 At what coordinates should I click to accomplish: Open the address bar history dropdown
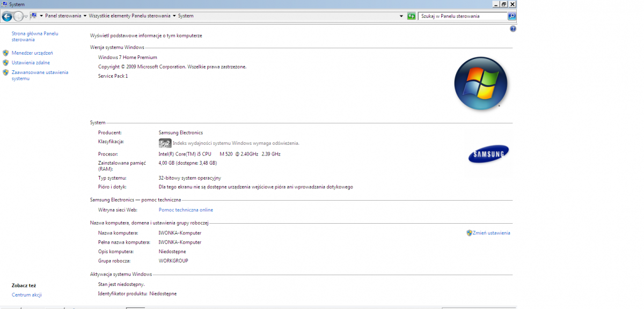402,16
